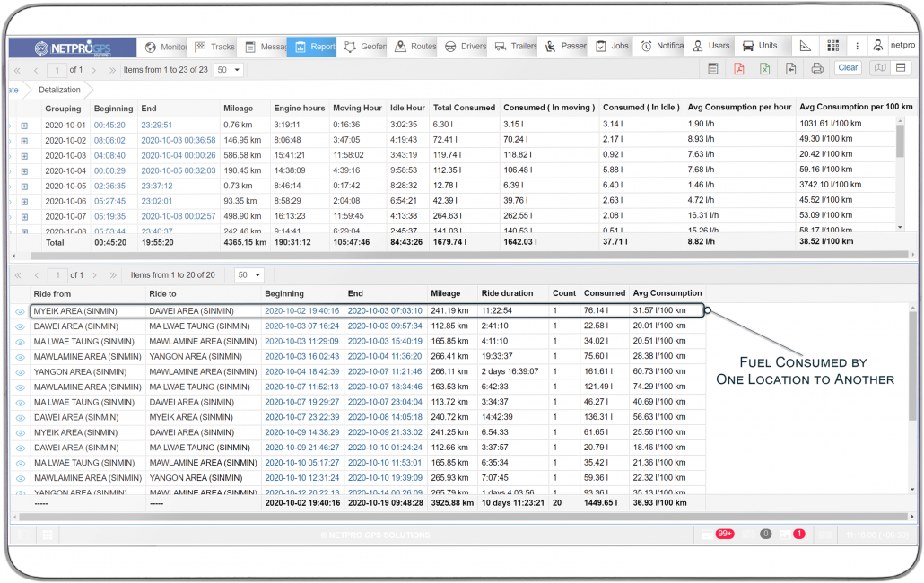Viewport: 924px width, 583px height.
Task: Go to next page of ride items
Action: (96, 274)
